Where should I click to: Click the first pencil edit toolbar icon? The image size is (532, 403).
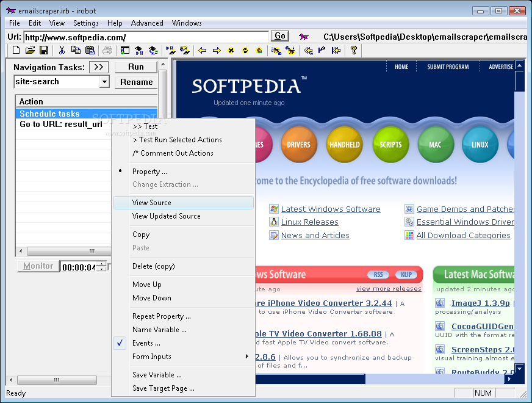(170, 50)
